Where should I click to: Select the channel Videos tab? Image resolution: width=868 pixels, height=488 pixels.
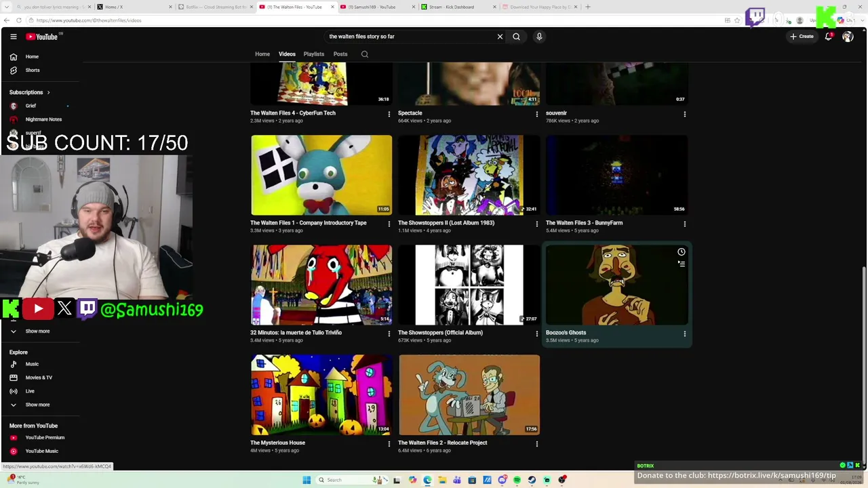tap(287, 54)
